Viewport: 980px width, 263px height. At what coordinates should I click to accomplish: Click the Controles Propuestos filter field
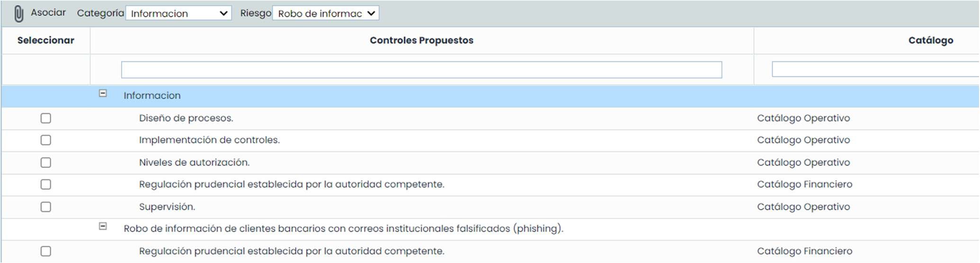[x=421, y=70]
